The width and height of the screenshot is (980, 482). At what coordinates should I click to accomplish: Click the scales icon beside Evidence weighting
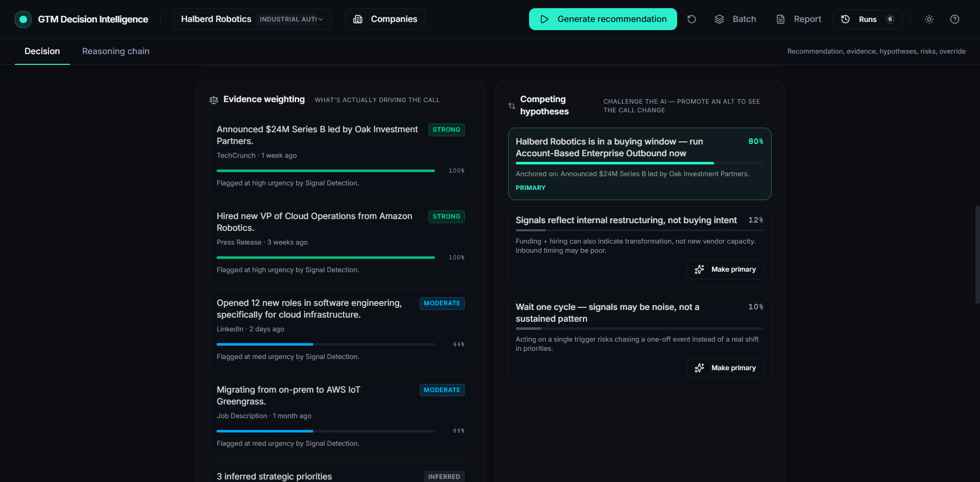tap(213, 100)
